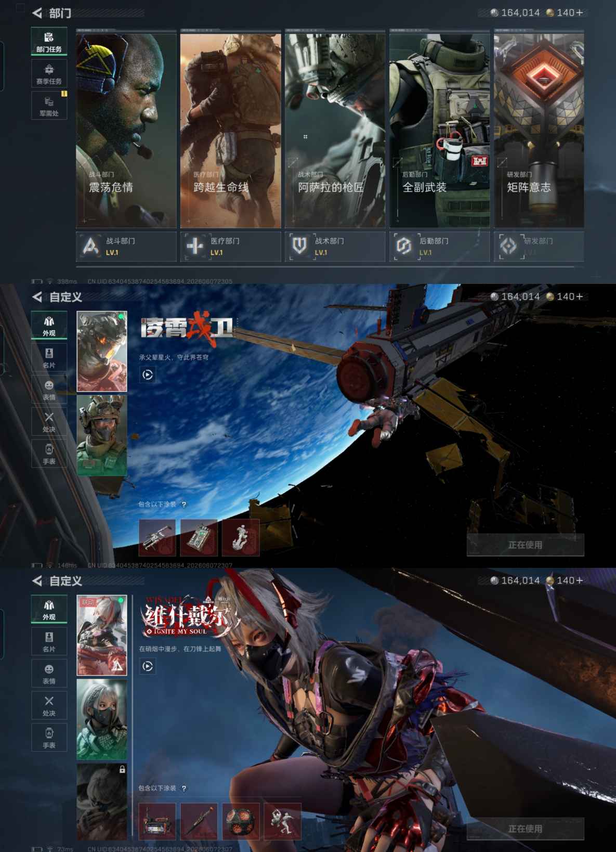Open the green case item thumbnail under 凌霄戍卫

point(199,537)
